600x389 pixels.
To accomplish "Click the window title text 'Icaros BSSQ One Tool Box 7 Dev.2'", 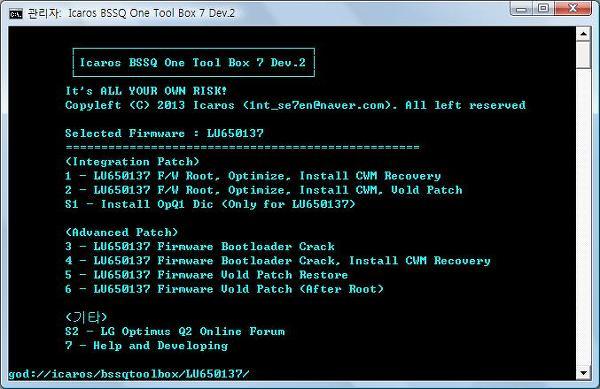I will pyautogui.click(x=151, y=13).
